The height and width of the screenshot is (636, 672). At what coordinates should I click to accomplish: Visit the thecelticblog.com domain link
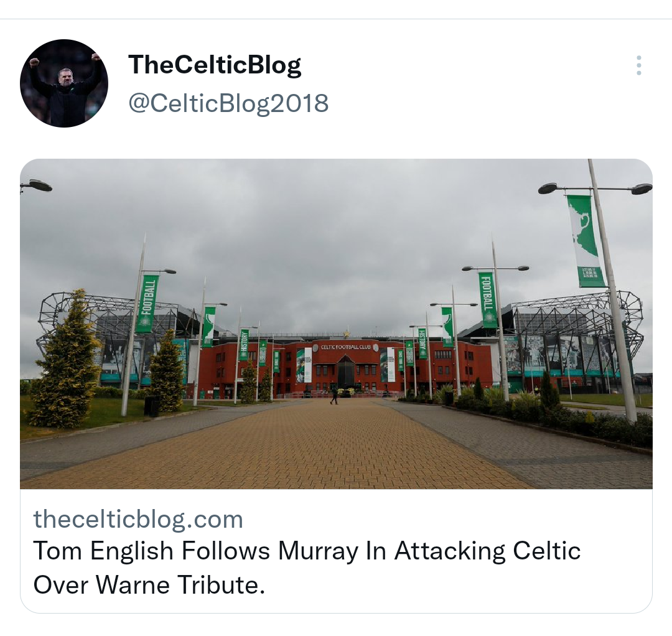138,519
